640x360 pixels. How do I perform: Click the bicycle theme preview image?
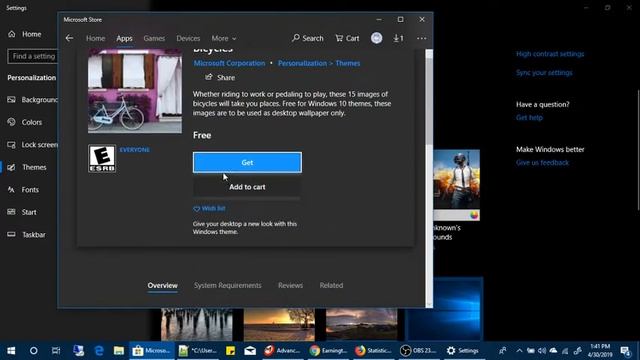point(135,91)
